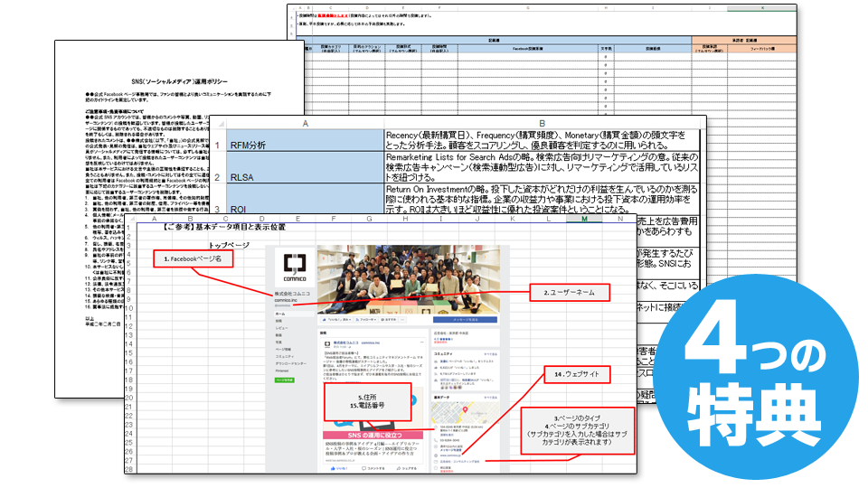Click the green ページを作成 button in sidebar
The image size is (868, 488).
(x=285, y=380)
